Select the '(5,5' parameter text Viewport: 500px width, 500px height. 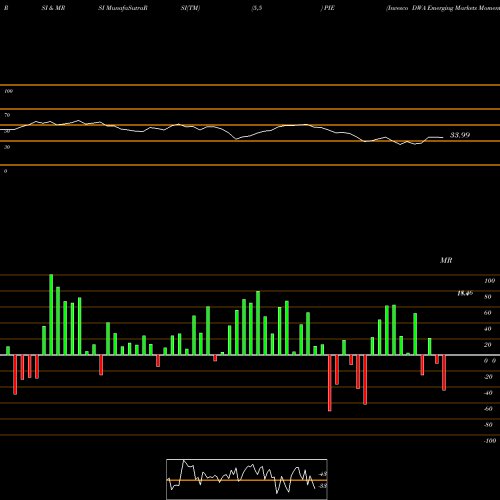[x=257, y=8]
